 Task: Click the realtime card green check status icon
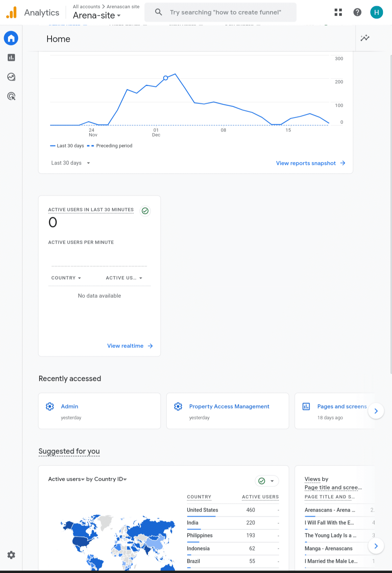coord(145,211)
